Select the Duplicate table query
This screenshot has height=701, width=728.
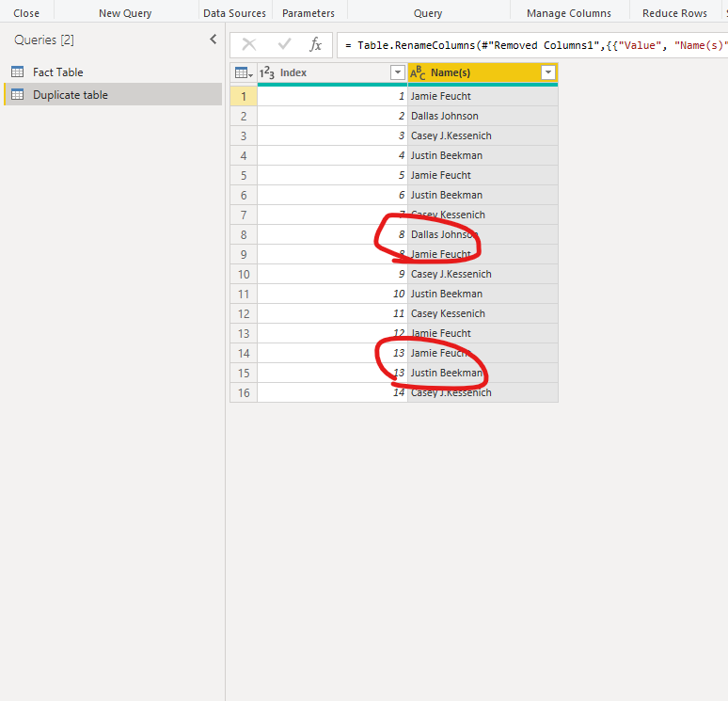[x=113, y=95]
